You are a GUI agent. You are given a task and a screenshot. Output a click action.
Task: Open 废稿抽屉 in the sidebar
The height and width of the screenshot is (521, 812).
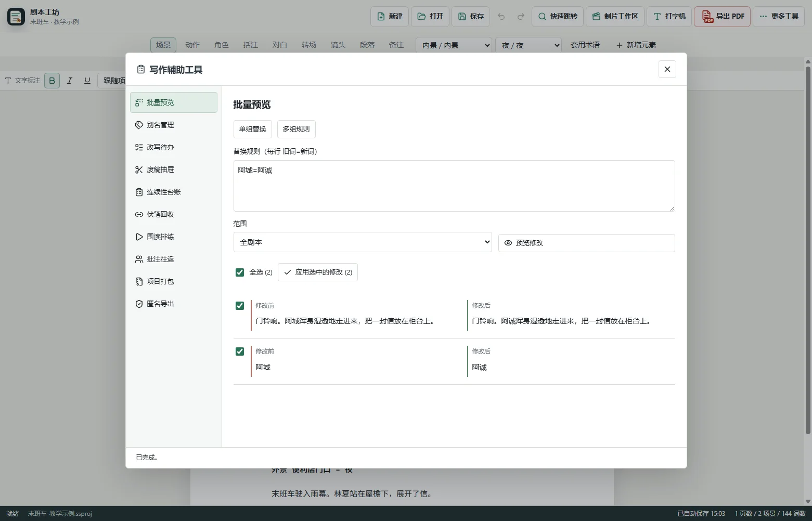click(174, 170)
